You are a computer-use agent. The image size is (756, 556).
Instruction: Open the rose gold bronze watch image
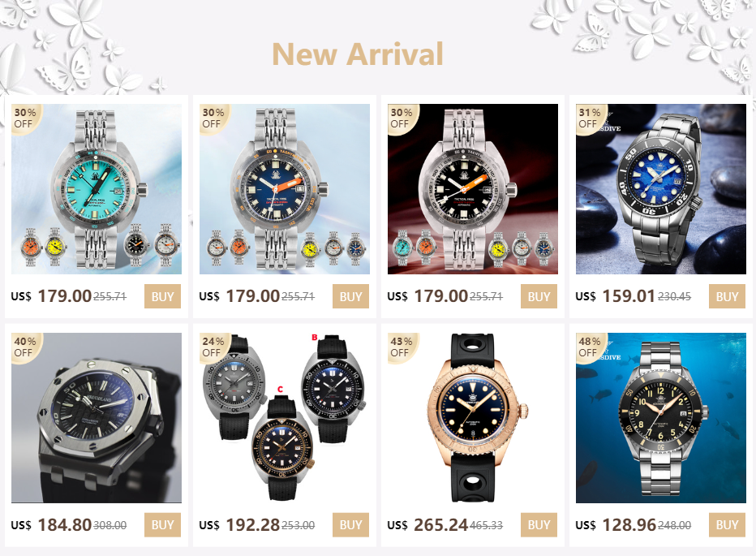472,417
